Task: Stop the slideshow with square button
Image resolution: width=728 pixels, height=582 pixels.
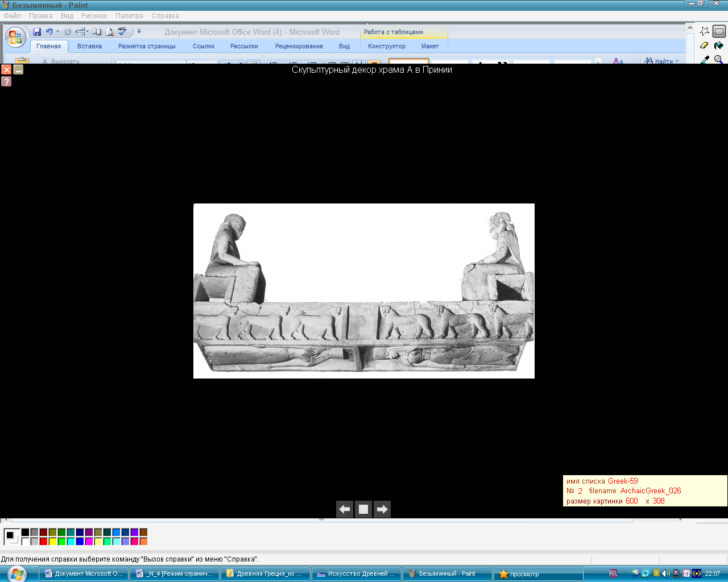Action: point(363,509)
